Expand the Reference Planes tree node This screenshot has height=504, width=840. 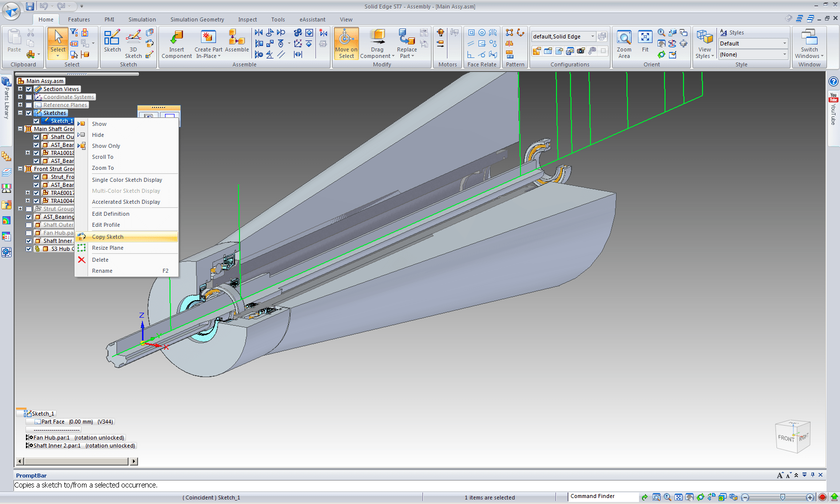[x=20, y=105]
